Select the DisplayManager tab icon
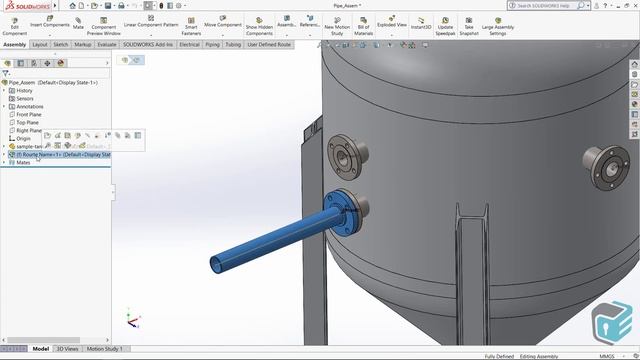The height and width of the screenshot is (360, 640). [x=61, y=63]
